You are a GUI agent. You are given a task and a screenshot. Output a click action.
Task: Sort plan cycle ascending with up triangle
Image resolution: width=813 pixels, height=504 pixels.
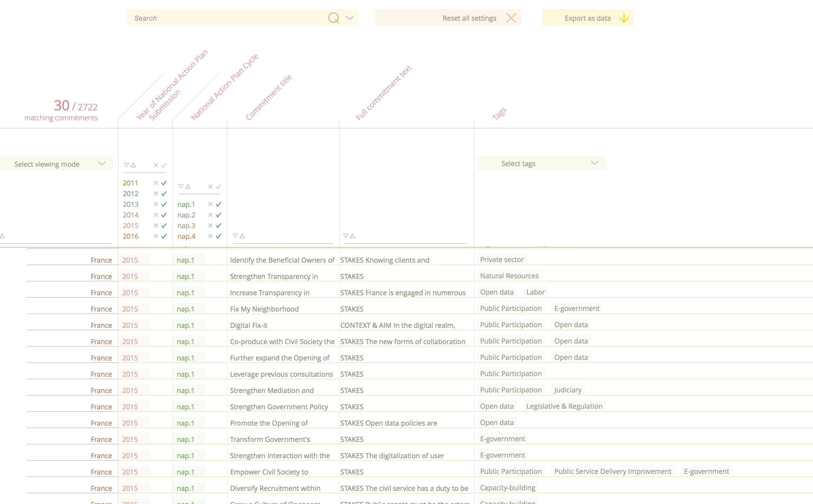(x=188, y=186)
